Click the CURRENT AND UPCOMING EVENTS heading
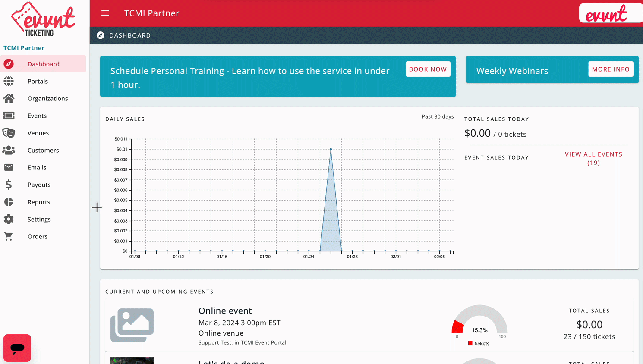Image resolution: width=643 pixels, height=364 pixels. pyautogui.click(x=159, y=292)
